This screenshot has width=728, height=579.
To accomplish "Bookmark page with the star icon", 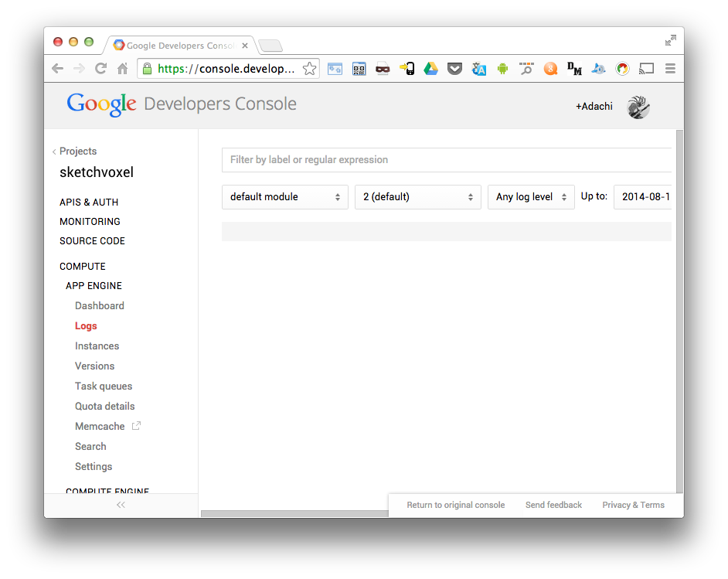I will click(x=309, y=69).
